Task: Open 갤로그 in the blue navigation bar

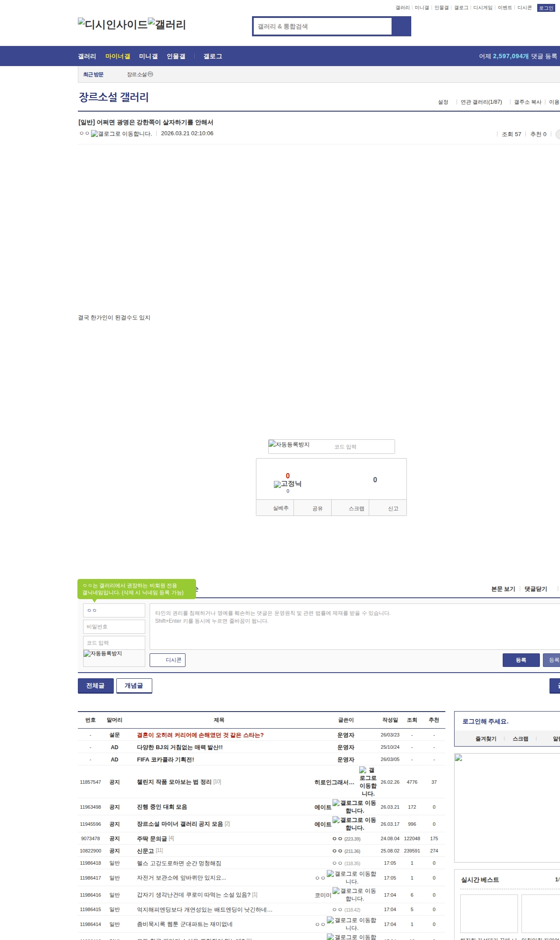Action: (x=213, y=56)
